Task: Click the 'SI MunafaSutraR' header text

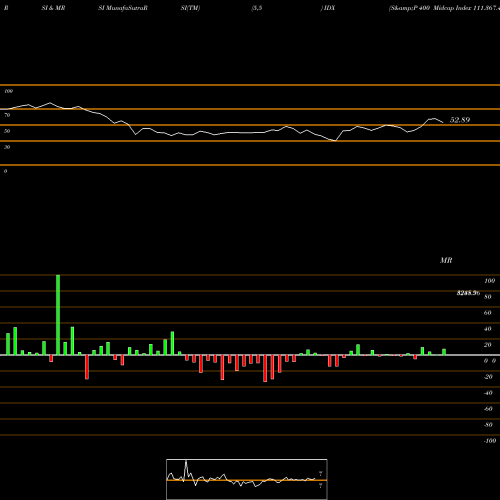Action: (123, 8)
